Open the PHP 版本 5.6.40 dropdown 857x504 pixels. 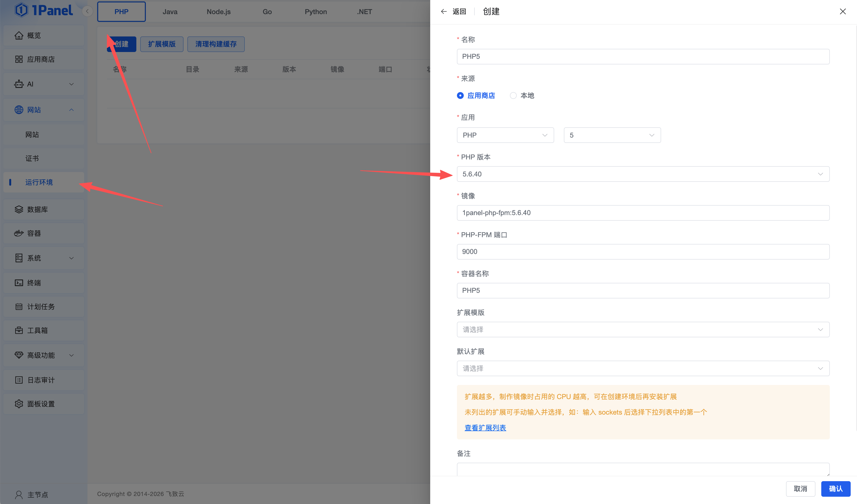(x=643, y=174)
